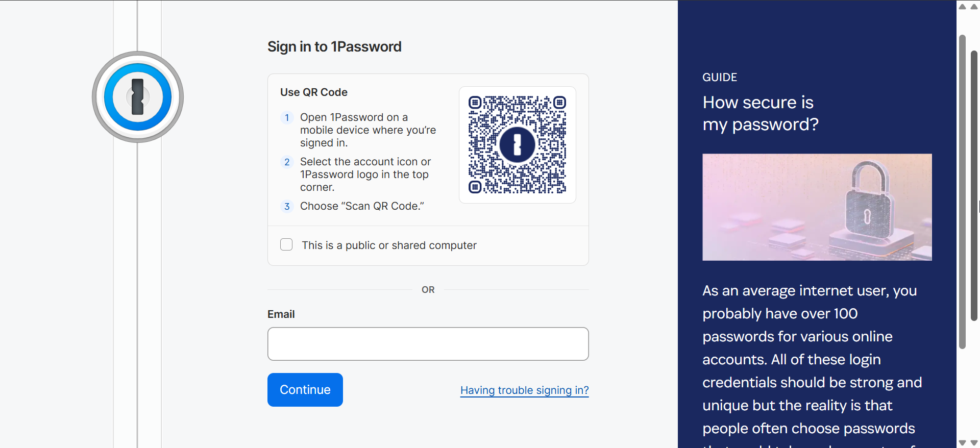Click the darker right scrollbar thumb
The height and width of the screenshot is (448, 980).
click(974, 186)
